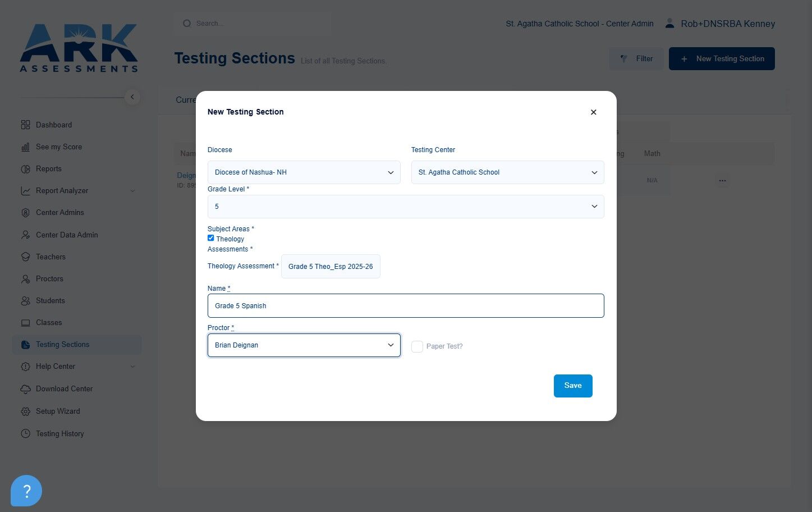Viewport: 812px width, 512px height.
Task: Select the Grade 5 Theo_Esp 2025-26 assessment
Action: coord(331,267)
